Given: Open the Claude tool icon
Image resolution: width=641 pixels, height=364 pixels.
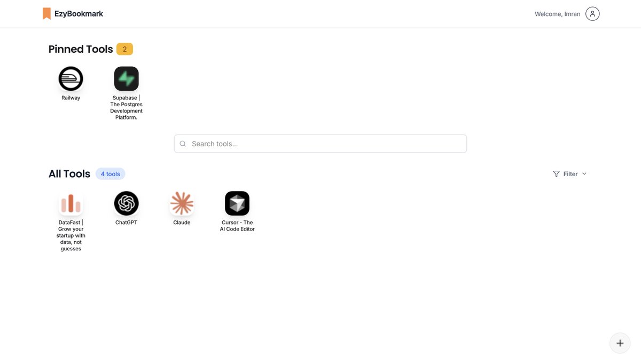Looking at the screenshot, I should click(182, 203).
